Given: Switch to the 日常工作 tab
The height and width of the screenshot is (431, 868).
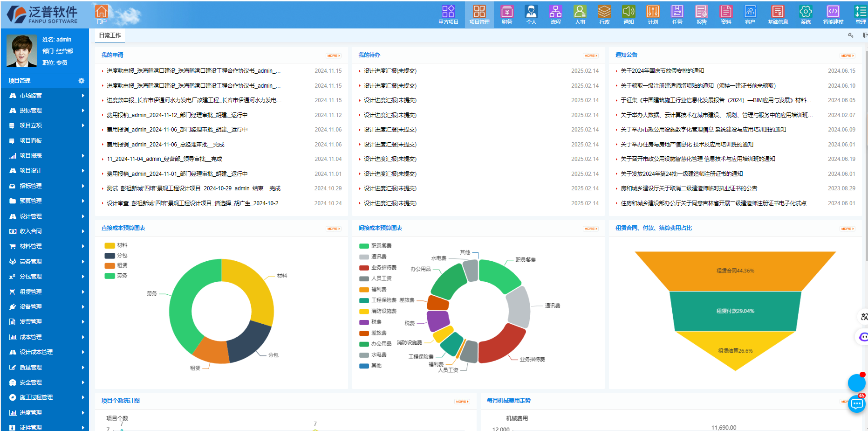Looking at the screenshot, I should [x=109, y=35].
